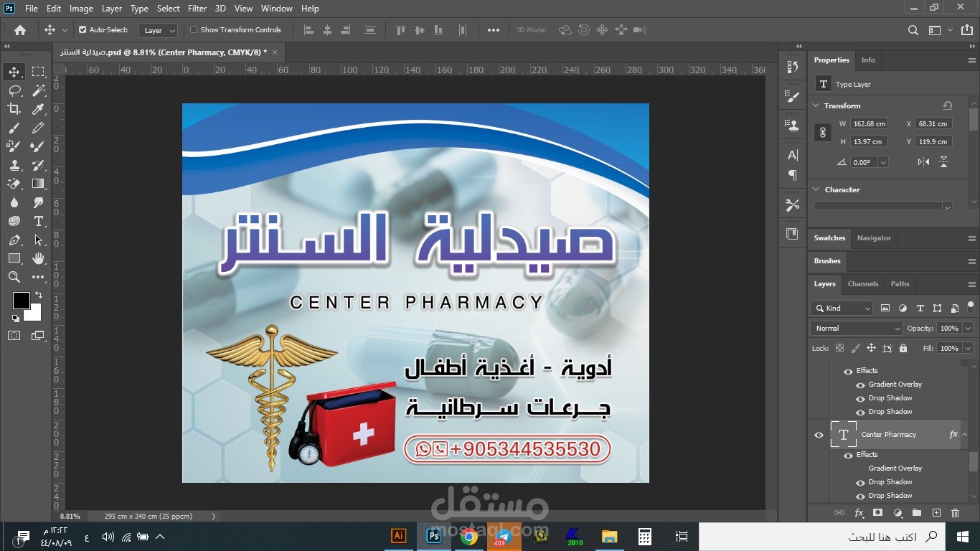
Task: Open the Info tab
Action: pos(868,60)
